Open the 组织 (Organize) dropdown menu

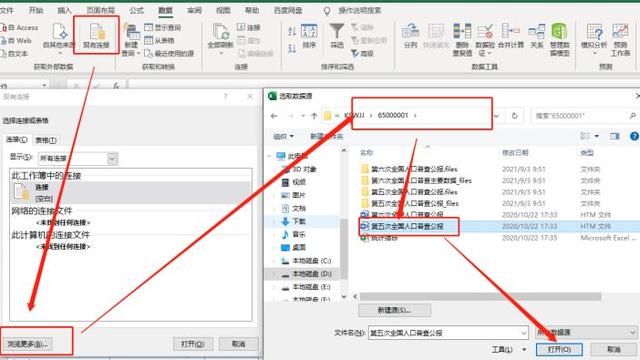point(283,136)
